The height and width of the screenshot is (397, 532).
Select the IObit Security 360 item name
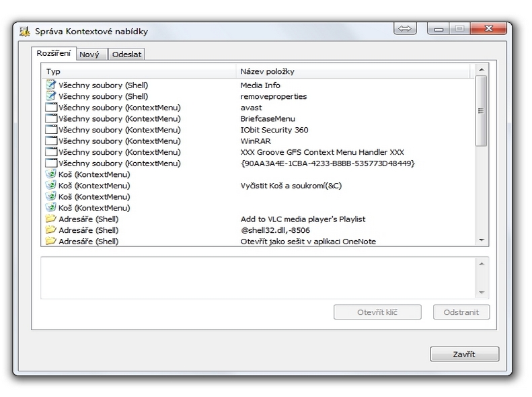click(x=274, y=130)
